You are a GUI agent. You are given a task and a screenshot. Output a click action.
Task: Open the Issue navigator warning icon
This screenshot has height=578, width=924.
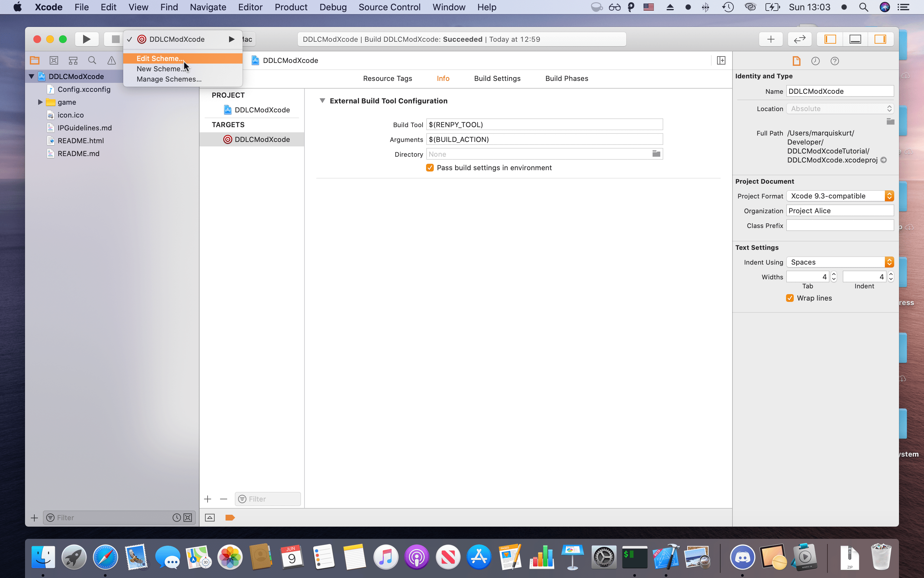point(111,60)
